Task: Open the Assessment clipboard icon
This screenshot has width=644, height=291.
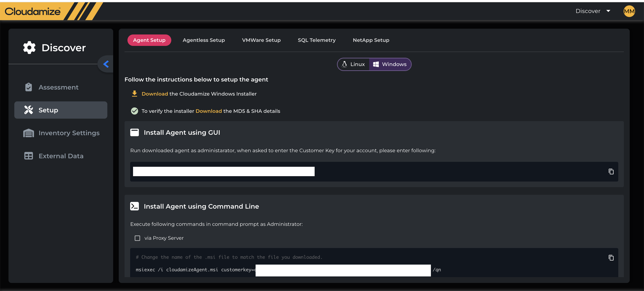Action: click(x=28, y=87)
